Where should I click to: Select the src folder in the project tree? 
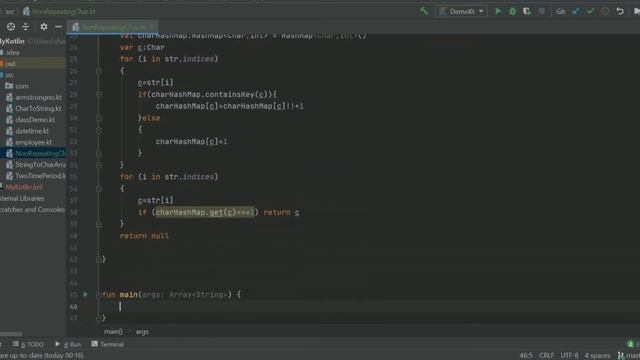tap(10, 75)
